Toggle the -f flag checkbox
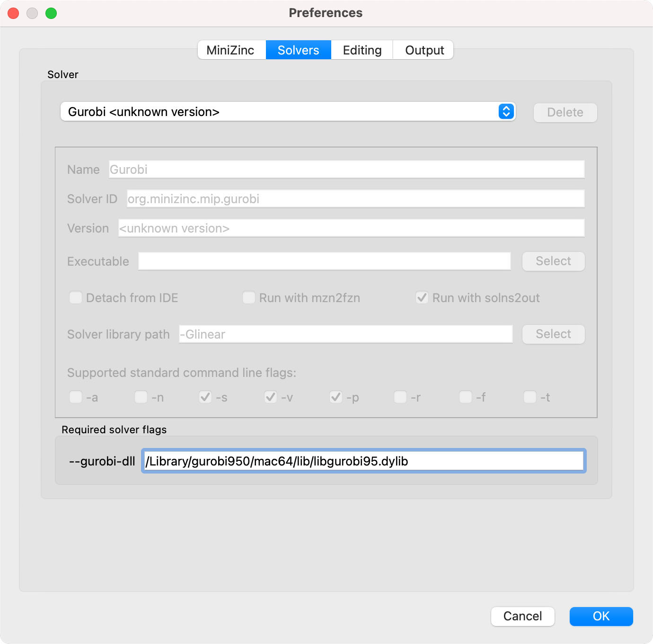 click(466, 397)
